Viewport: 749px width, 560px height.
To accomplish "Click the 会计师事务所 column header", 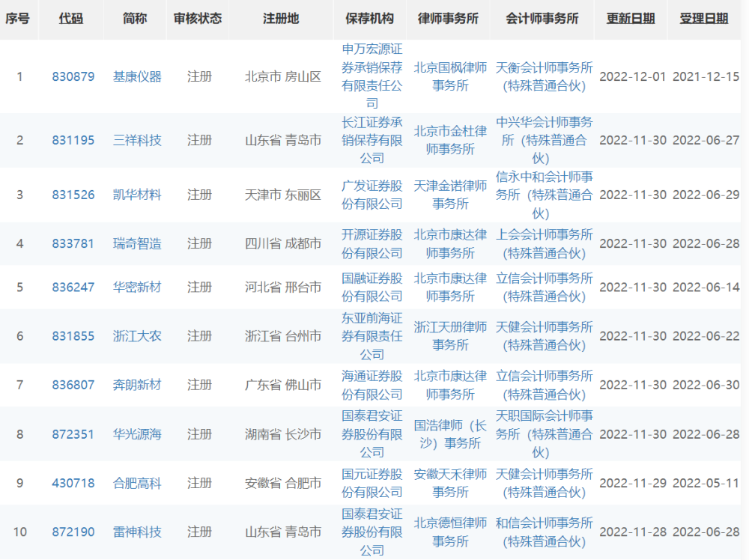I will point(542,19).
